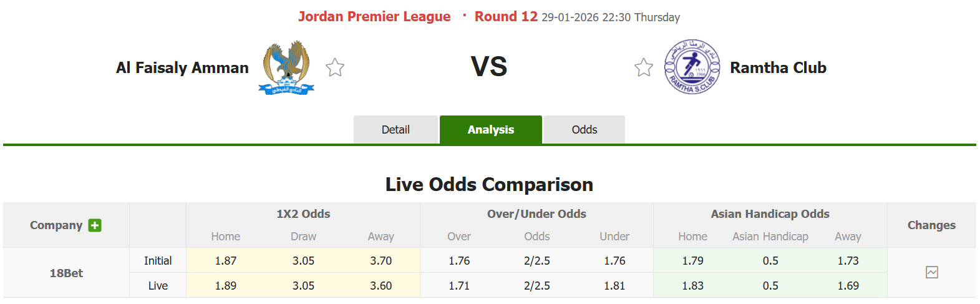Click live Asian Handicap away odds 1.69

[848, 285]
